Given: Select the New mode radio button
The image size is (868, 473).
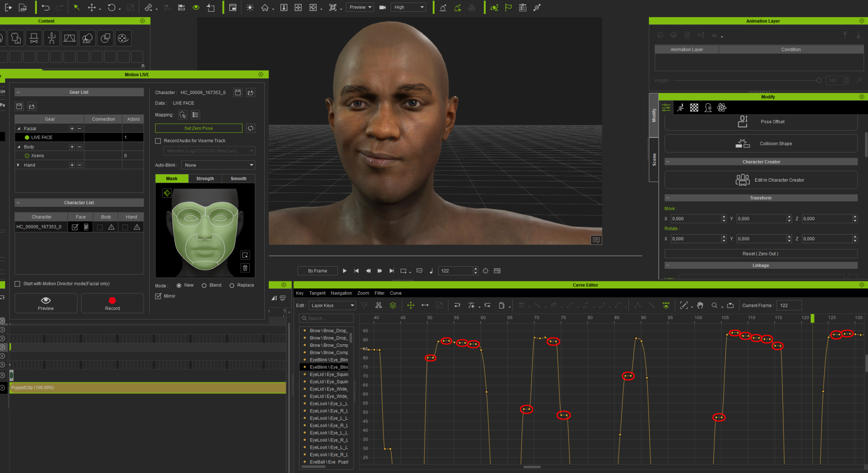Looking at the screenshot, I should pos(179,285).
